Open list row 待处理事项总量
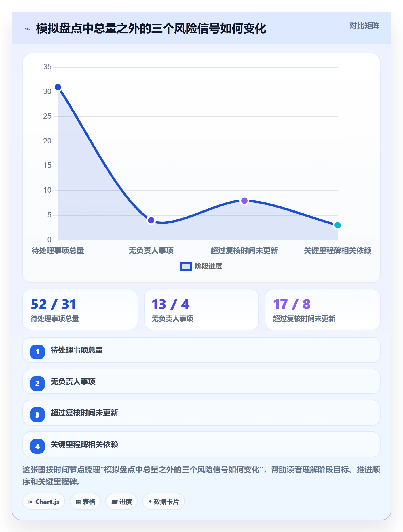This screenshot has width=403, height=532. pyautogui.click(x=201, y=350)
